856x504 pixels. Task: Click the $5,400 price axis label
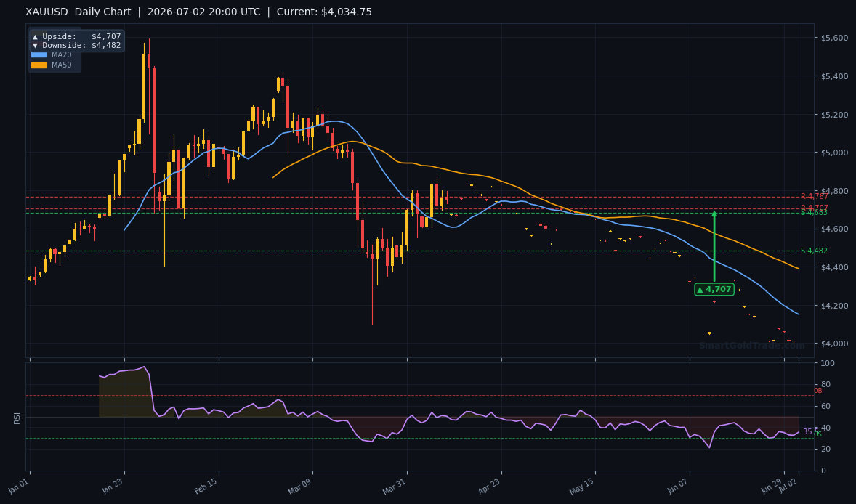click(x=835, y=76)
